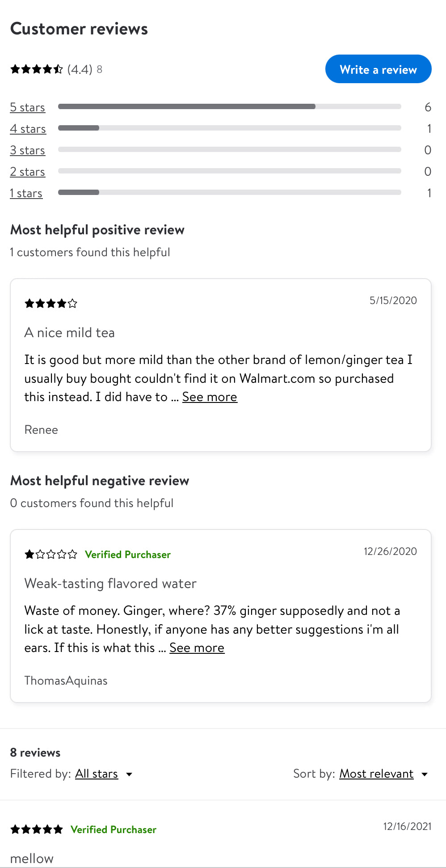This screenshot has height=868, width=446.
Task: Click the arrow beside Most relevant sort
Action: click(425, 774)
